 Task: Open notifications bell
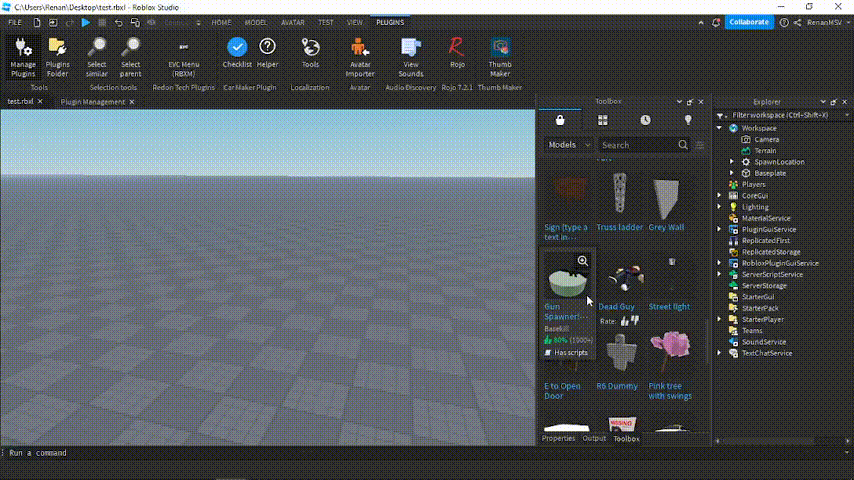click(x=716, y=22)
